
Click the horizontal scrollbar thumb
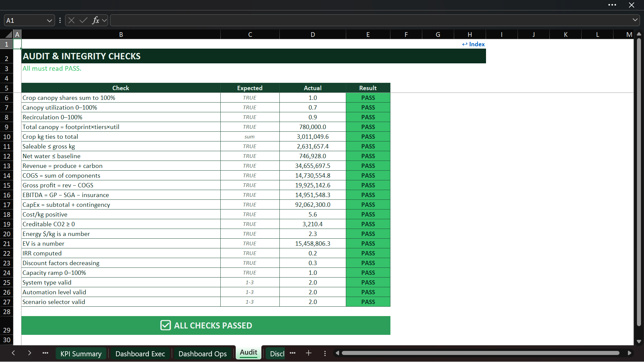[480, 353]
